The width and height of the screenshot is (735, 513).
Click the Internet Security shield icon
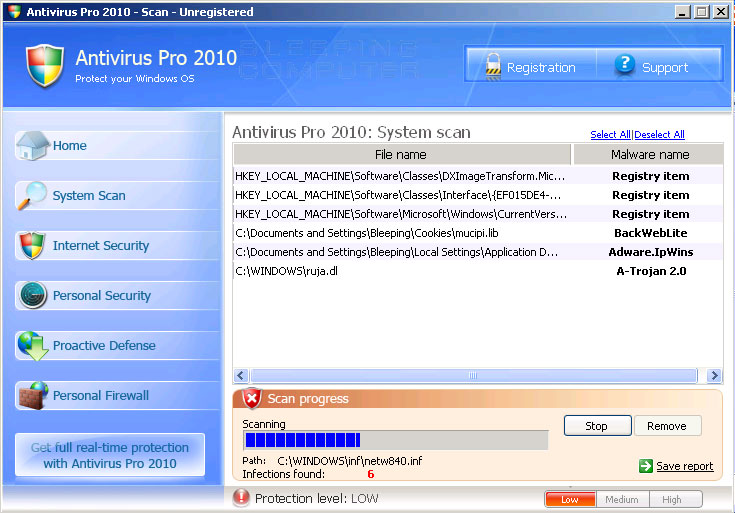tap(32, 245)
